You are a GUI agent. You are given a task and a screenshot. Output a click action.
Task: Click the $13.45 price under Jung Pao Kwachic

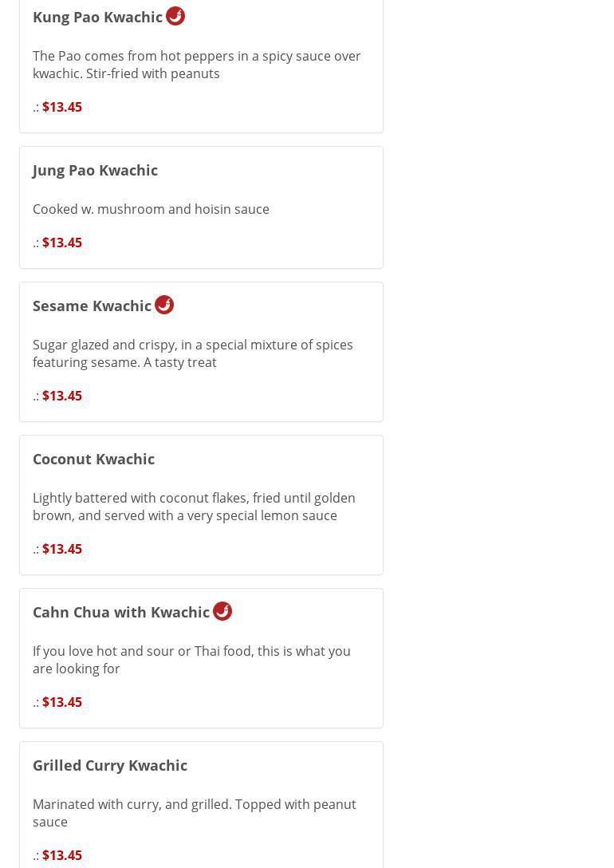coord(62,243)
